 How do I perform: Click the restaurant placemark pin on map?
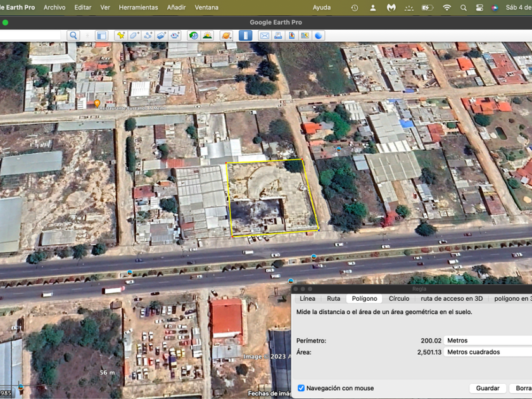(97, 103)
